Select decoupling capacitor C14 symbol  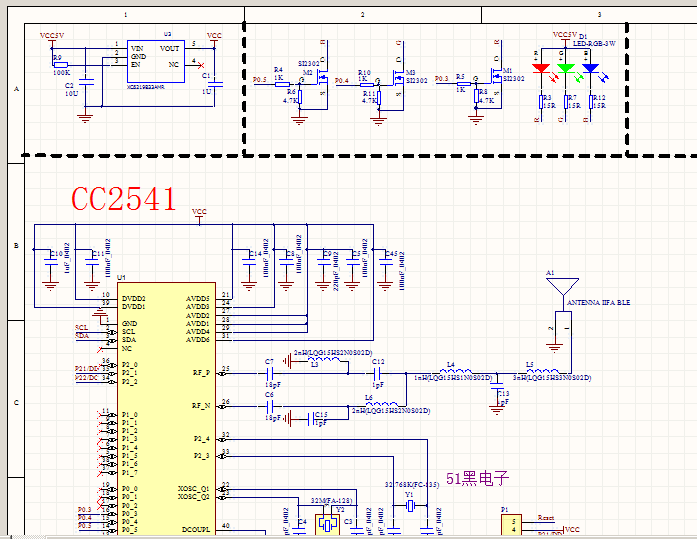click(x=249, y=262)
